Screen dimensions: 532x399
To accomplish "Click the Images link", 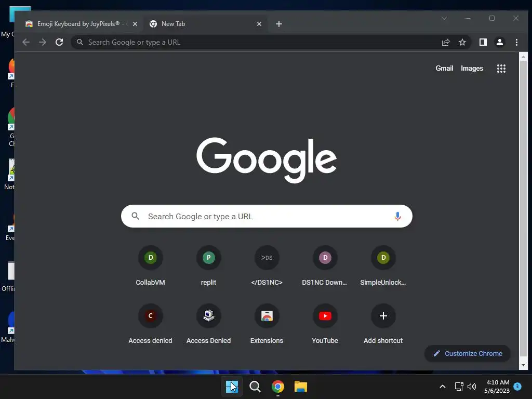I will 472,68.
